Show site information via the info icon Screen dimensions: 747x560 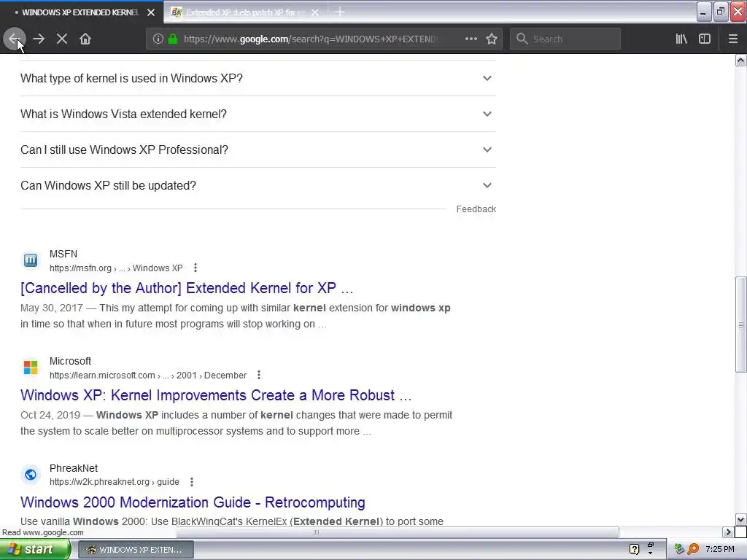[x=158, y=39]
